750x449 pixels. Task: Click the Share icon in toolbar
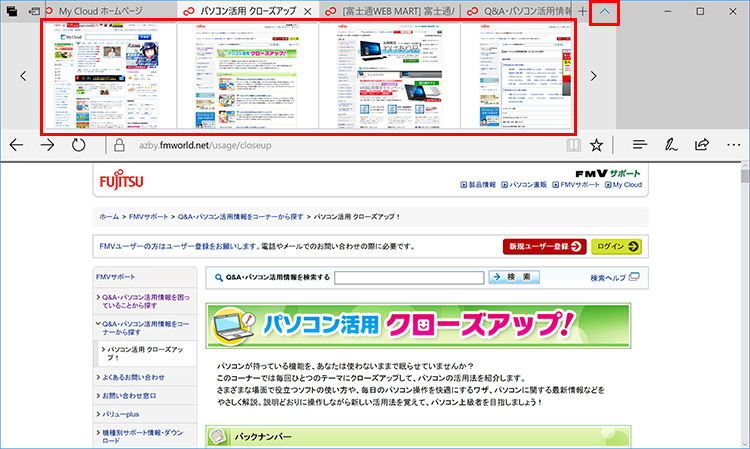point(703,145)
